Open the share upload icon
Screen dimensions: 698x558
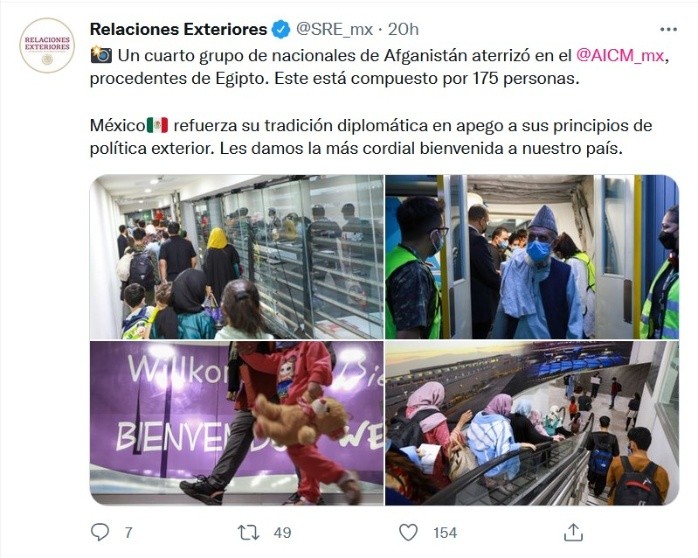573,532
